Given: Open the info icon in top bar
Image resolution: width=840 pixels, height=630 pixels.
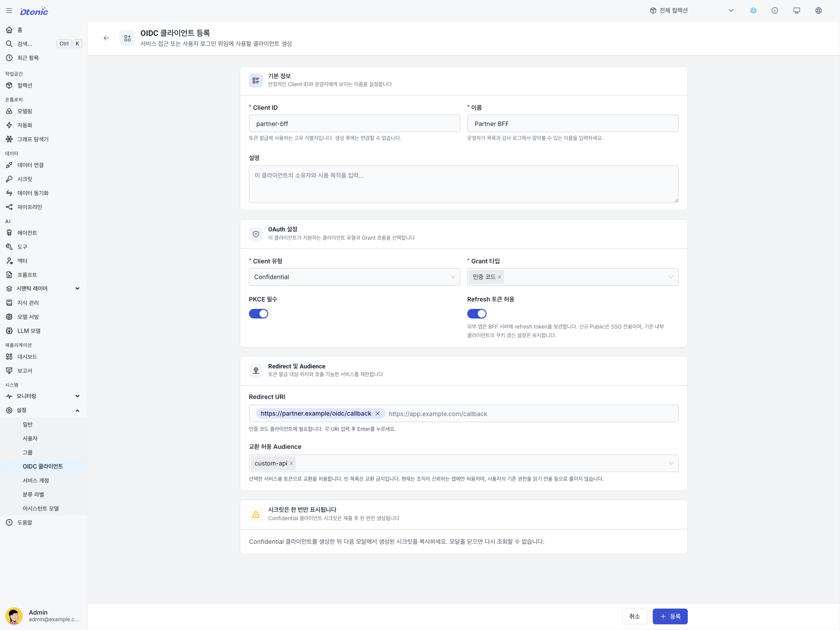Looking at the screenshot, I should point(775,10).
